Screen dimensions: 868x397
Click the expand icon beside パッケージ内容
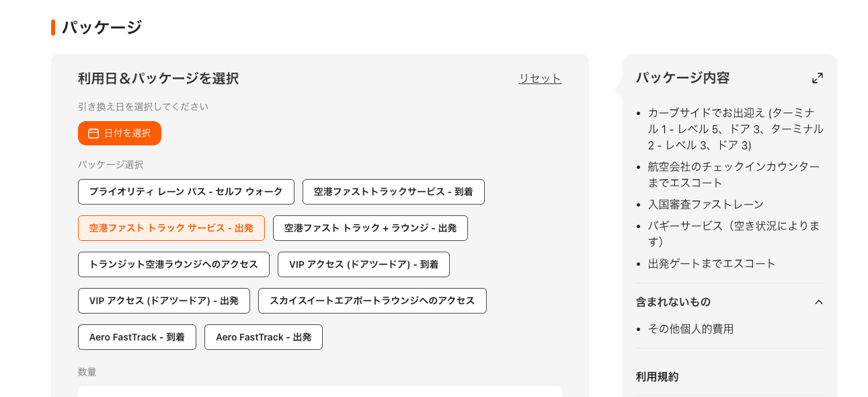[818, 78]
